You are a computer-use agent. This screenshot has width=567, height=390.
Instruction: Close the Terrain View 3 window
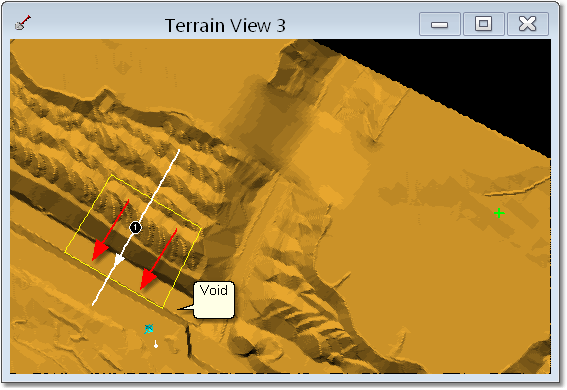click(528, 24)
